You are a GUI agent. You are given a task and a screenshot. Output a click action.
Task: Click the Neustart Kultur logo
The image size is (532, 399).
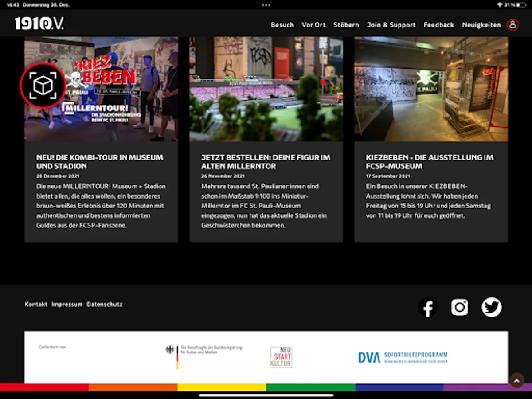point(282,357)
